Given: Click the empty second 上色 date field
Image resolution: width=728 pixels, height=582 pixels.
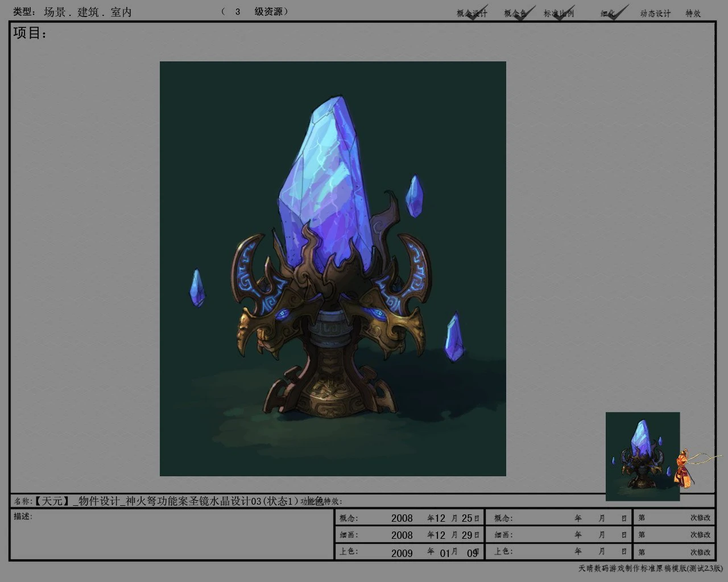Looking at the screenshot, I should pos(559,552).
